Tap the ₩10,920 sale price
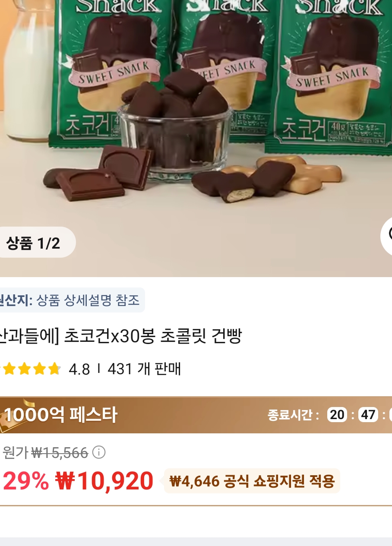Screen dimensions: 392x546 [104, 481]
